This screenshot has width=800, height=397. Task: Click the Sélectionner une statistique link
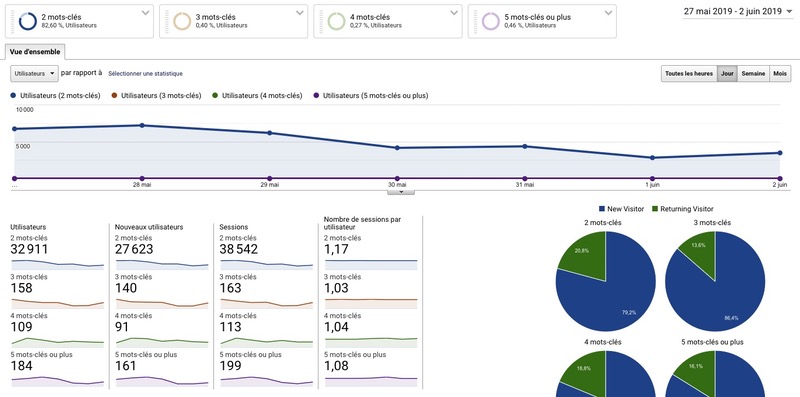(x=145, y=74)
